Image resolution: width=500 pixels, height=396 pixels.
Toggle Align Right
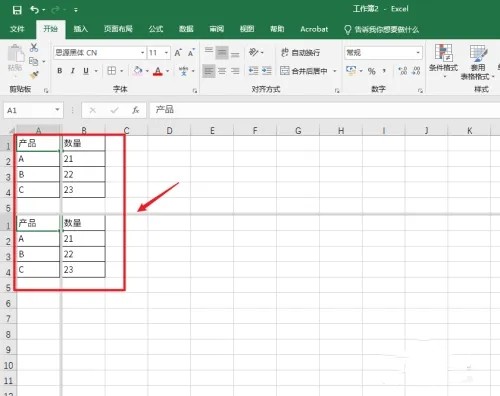(235, 71)
